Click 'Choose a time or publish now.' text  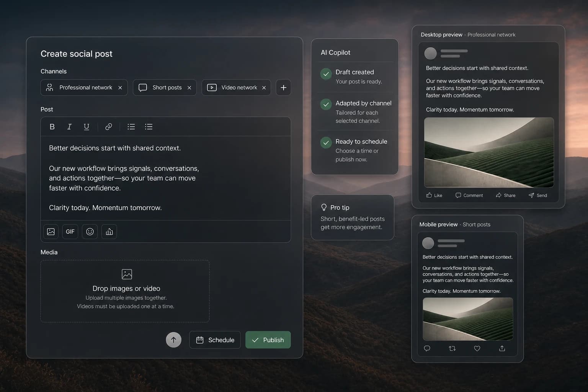(x=357, y=155)
